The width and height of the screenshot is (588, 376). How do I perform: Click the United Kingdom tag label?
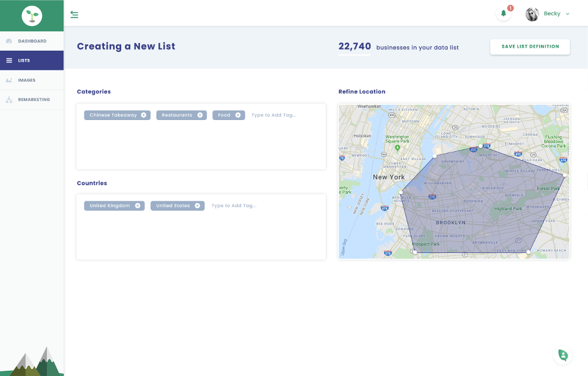109,205
